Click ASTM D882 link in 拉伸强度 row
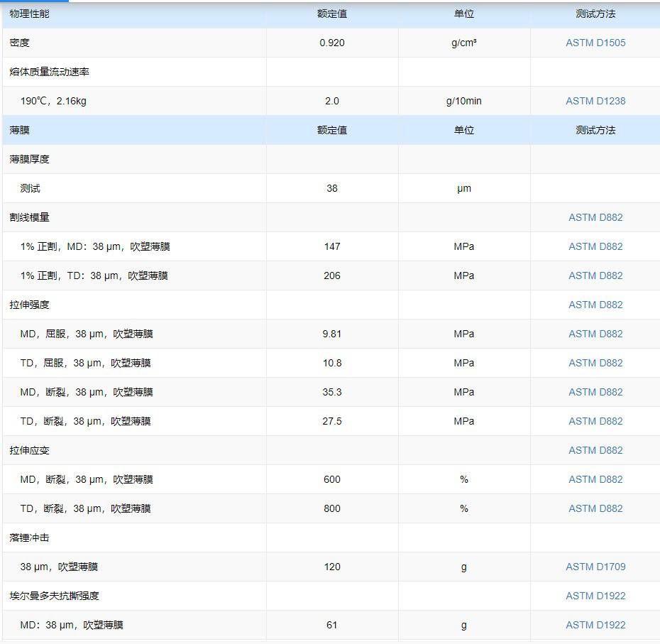 tap(595, 305)
